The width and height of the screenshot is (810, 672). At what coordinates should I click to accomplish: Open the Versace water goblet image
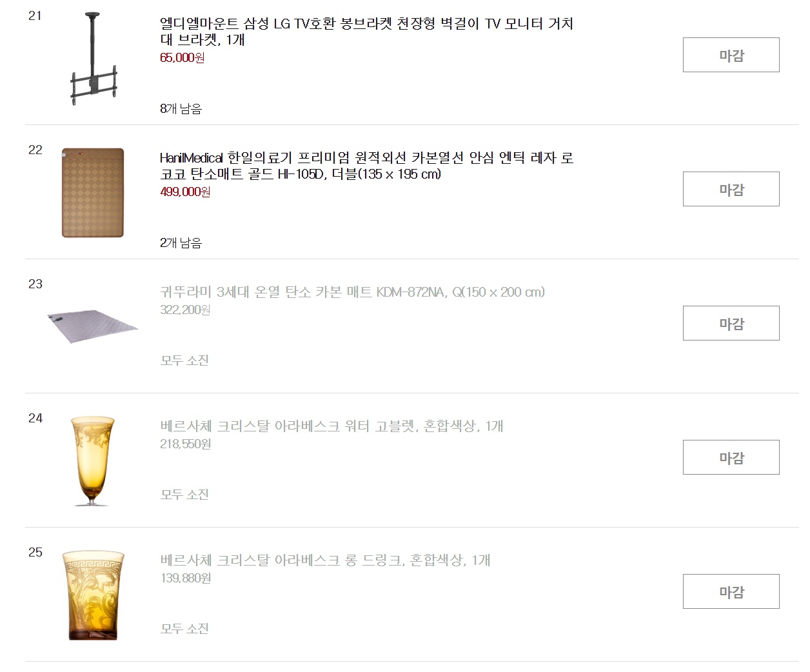93,460
